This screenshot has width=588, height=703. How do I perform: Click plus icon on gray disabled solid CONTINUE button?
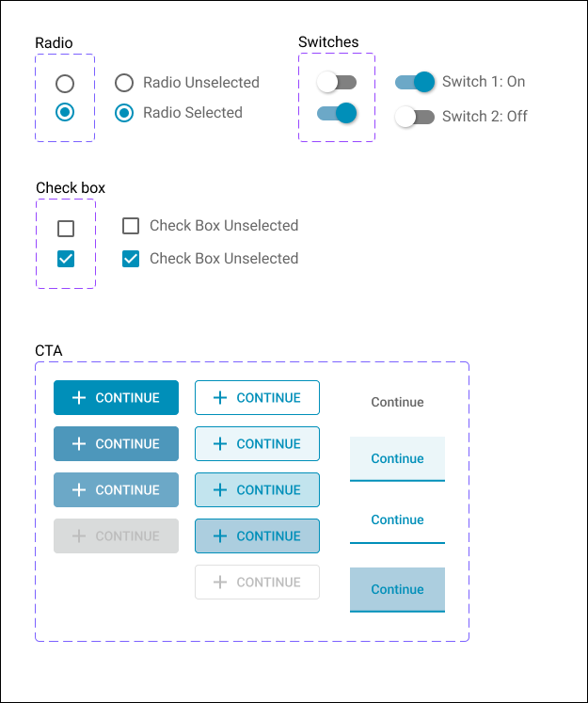coord(79,536)
